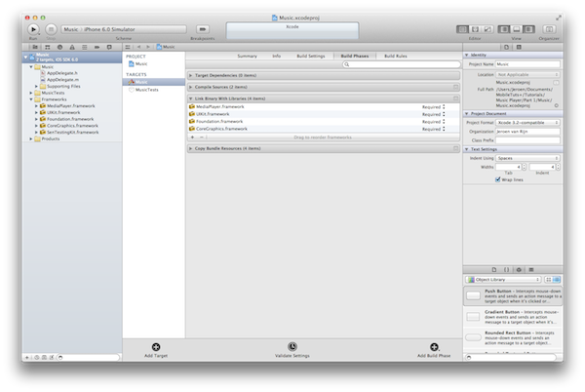
Task: Expand Compile Sources phase
Action: coord(191,88)
